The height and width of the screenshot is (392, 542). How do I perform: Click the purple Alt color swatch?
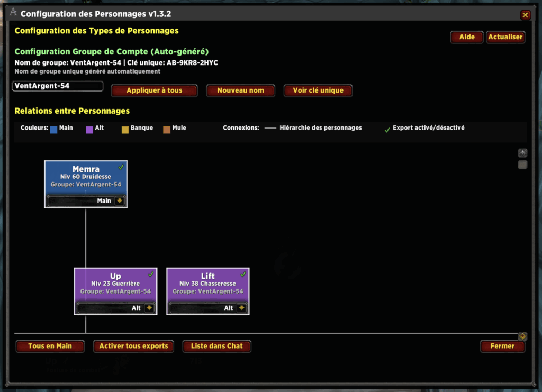(x=89, y=129)
